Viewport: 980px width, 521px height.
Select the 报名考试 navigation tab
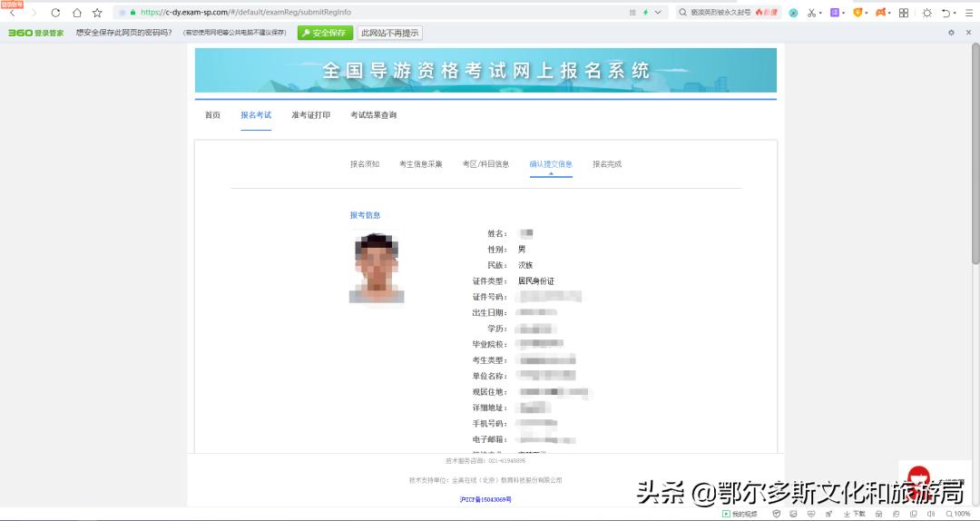coord(256,115)
